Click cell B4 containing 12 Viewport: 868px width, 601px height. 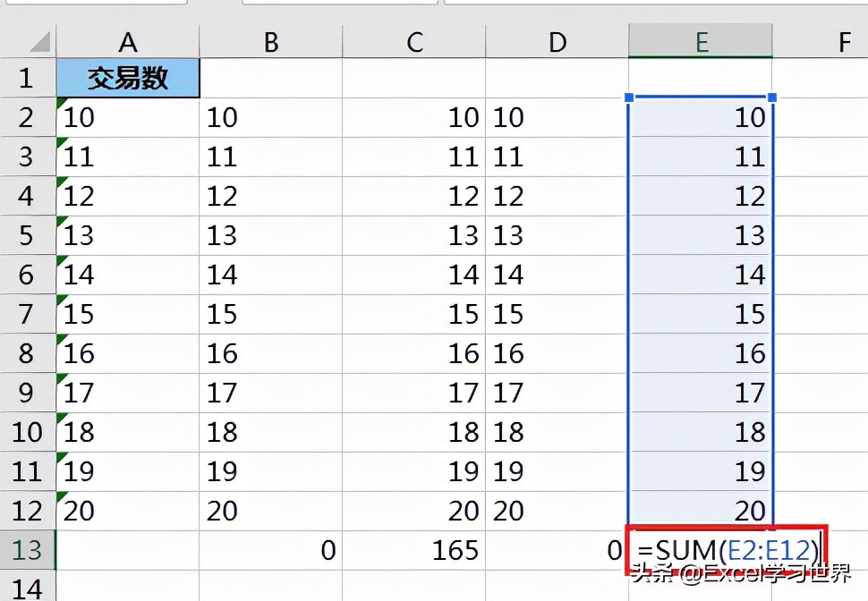pos(271,197)
